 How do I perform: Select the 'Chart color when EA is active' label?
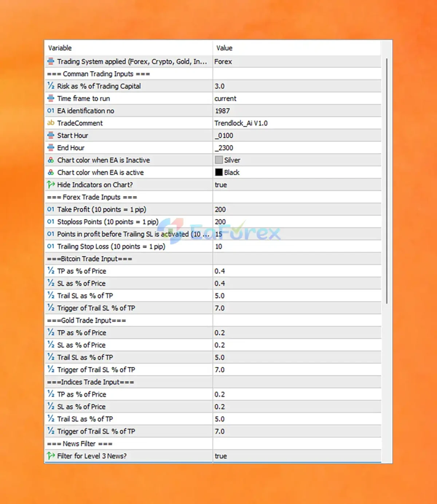pos(101,172)
